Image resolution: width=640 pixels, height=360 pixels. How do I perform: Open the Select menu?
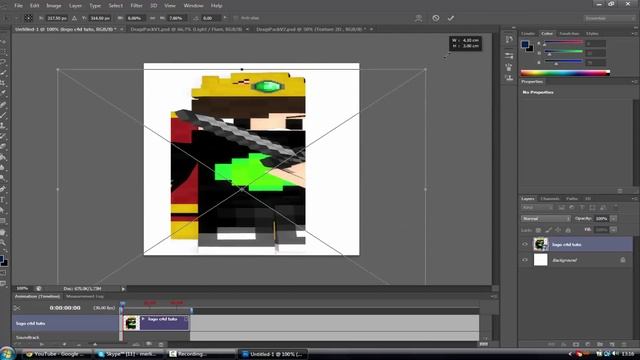point(116,6)
